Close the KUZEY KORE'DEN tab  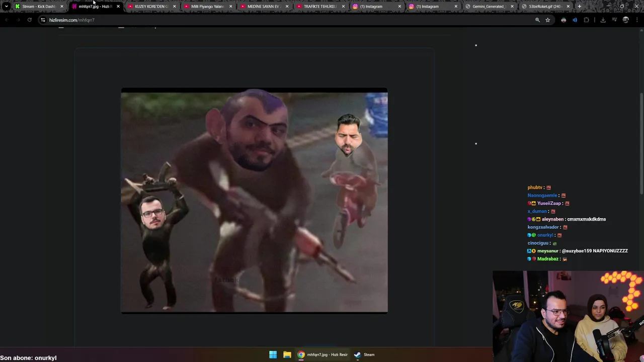(x=175, y=7)
